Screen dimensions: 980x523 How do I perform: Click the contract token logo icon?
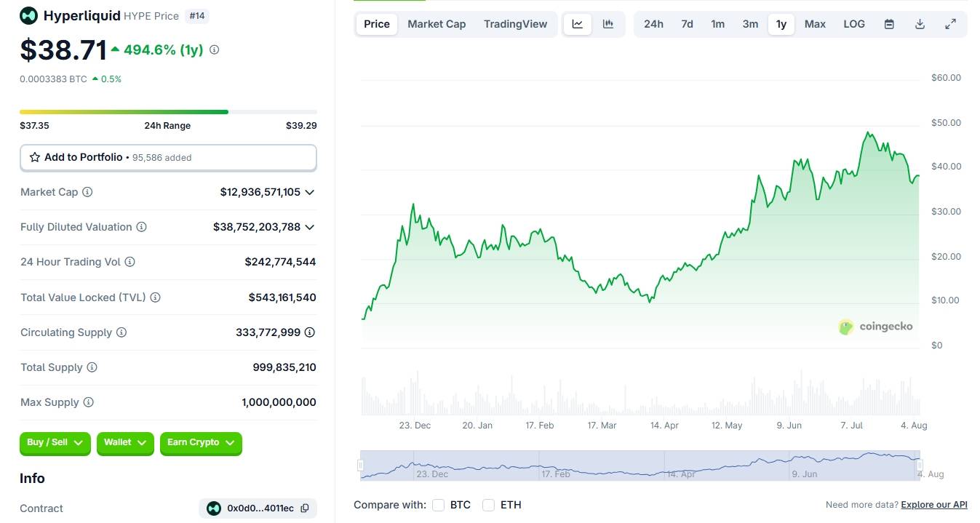tap(214, 508)
